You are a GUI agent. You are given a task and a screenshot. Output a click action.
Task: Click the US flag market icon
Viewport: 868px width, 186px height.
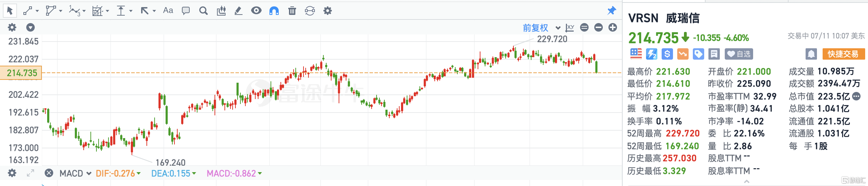(636, 54)
